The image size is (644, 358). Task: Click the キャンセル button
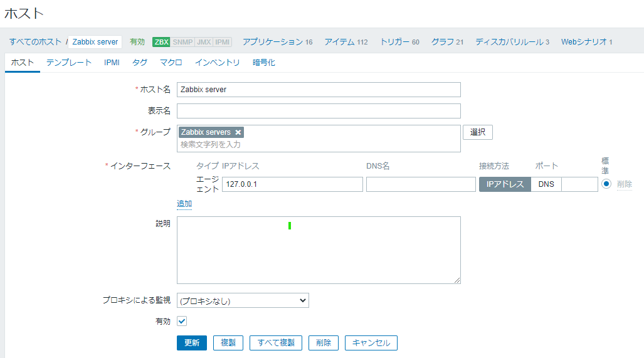click(371, 343)
